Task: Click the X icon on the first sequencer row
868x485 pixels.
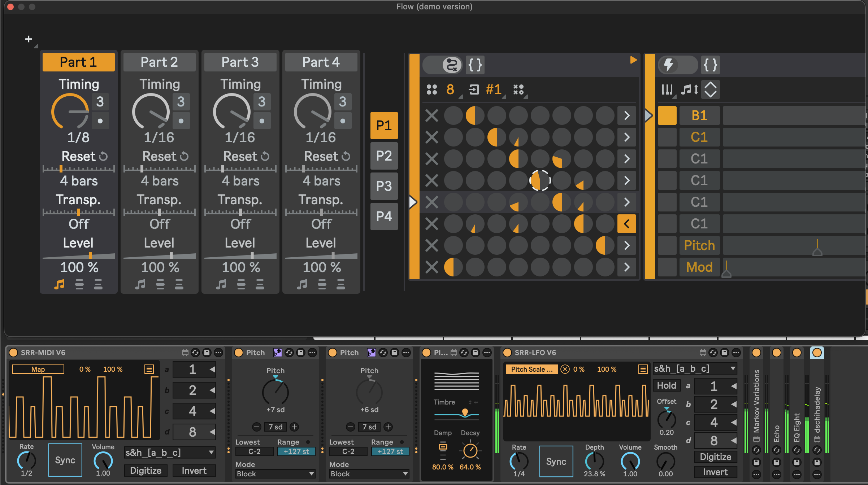Action: 432,115
